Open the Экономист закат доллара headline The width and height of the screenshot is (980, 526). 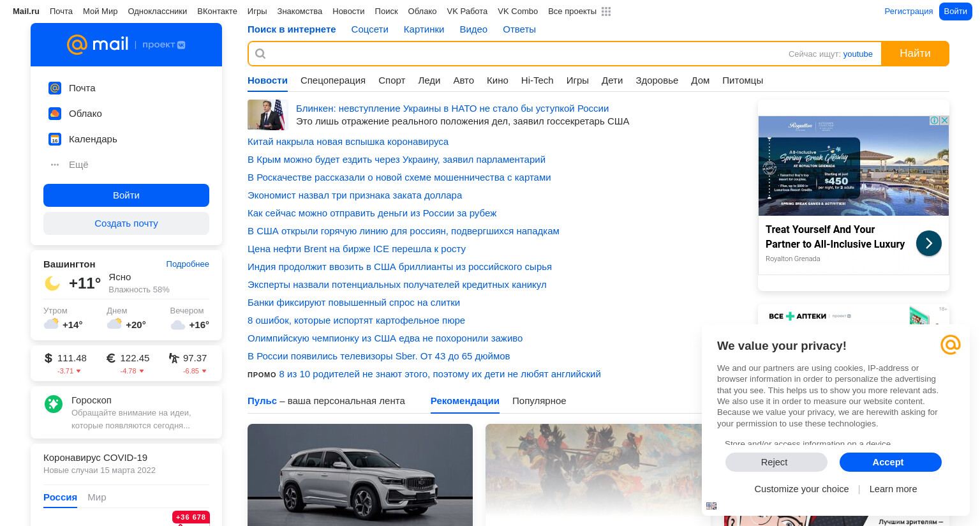[x=355, y=195]
